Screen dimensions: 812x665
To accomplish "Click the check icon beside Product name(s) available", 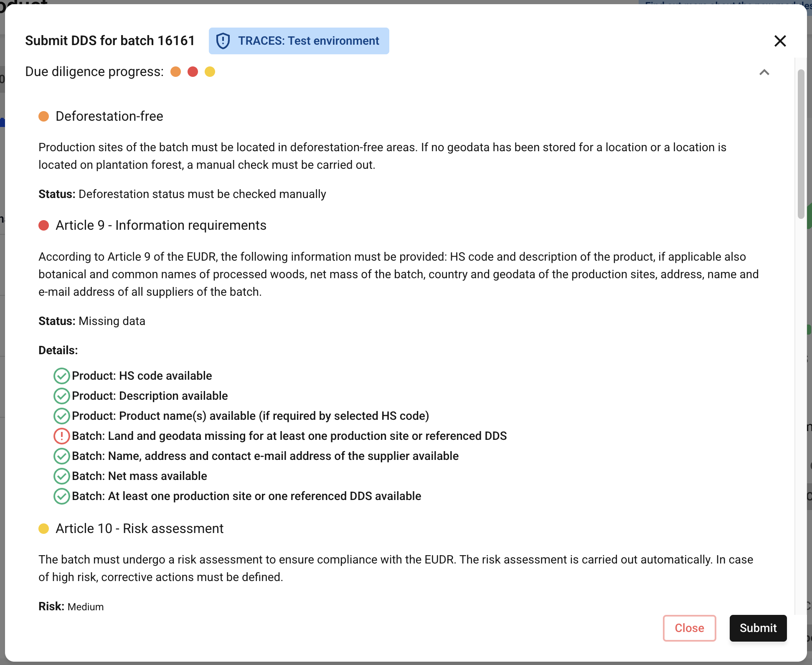I will click(62, 416).
